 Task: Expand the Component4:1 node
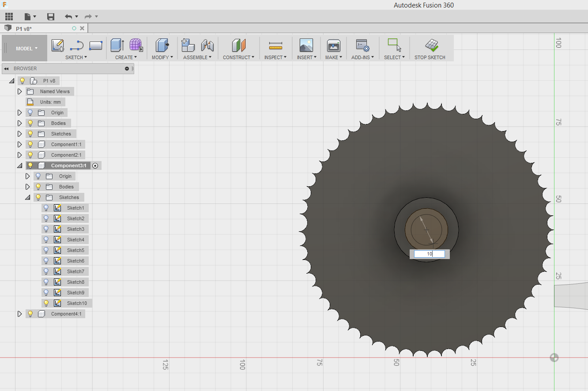(x=19, y=314)
